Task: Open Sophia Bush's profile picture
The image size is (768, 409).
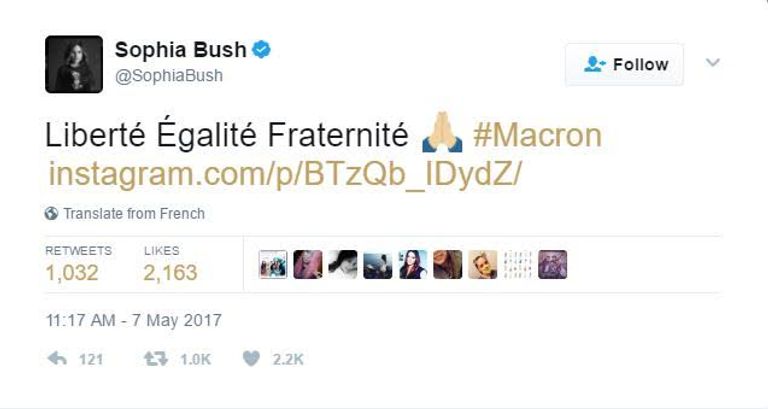Action: [74, 64]
